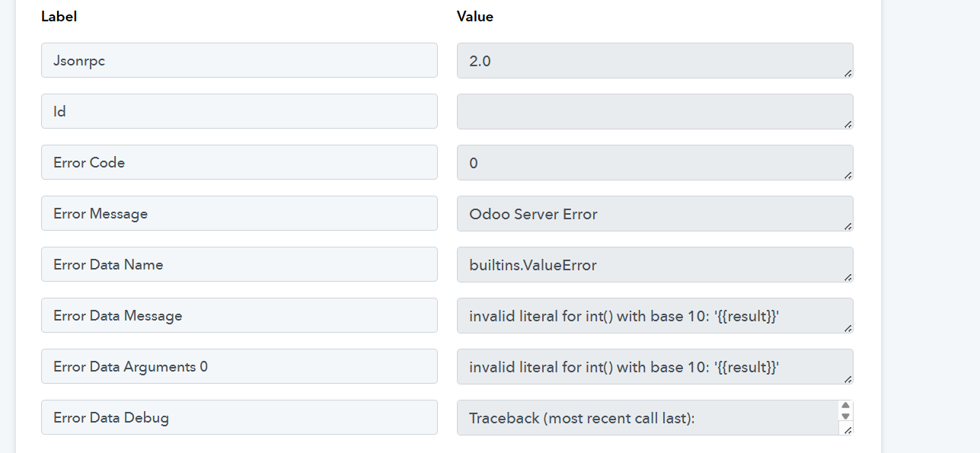Image resolution: width=980 pixels, height=453 pixels.
Task: Click resize handle of the 2.0 value box
Action: coord(848,73)
